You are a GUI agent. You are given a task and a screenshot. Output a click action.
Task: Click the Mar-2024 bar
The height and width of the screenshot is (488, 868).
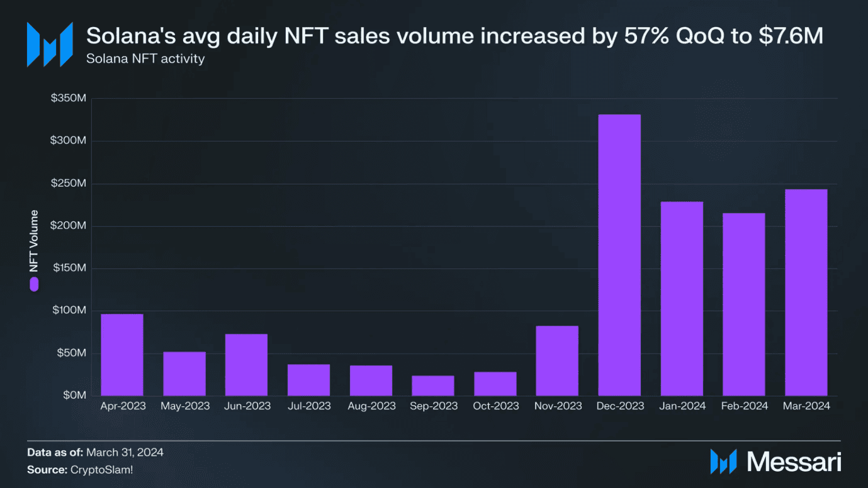(x=806, y=292)
